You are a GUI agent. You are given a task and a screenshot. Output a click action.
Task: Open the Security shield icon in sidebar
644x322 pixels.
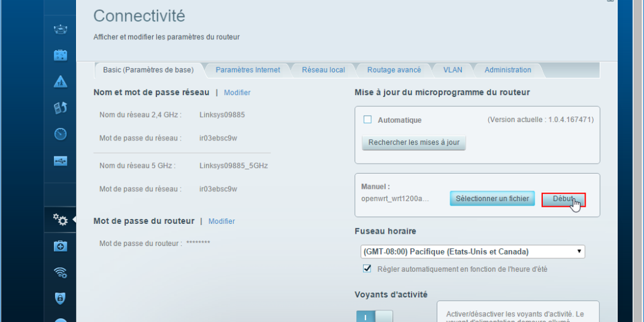(x=61, y=299)
